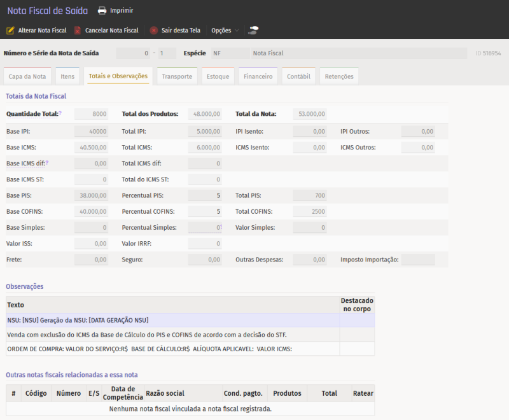Select the Estoque tab
The width and height of the screenshot is (509, 420).
coord(218,76)
